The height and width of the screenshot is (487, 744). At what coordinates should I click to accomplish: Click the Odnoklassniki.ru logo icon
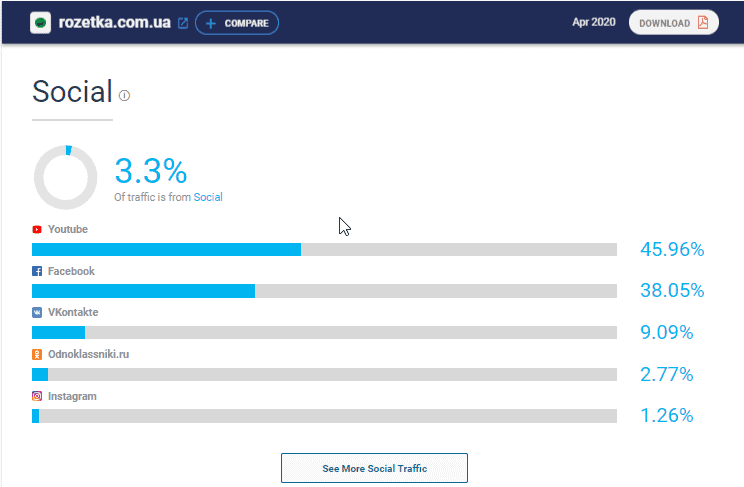click(37, 354)
